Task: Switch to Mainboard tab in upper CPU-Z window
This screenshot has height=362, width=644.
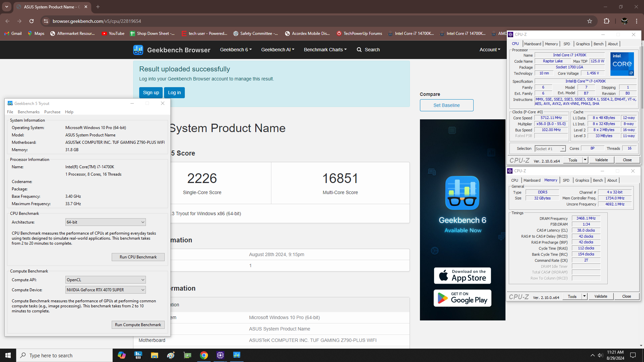Action: [533, 44]
